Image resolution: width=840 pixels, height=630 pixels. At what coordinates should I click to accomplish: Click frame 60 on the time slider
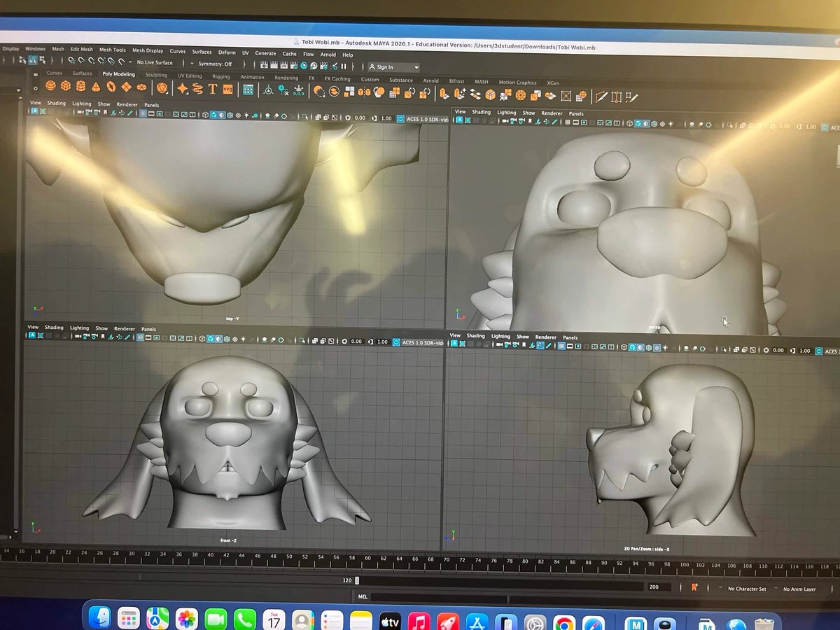pos(367,558)
